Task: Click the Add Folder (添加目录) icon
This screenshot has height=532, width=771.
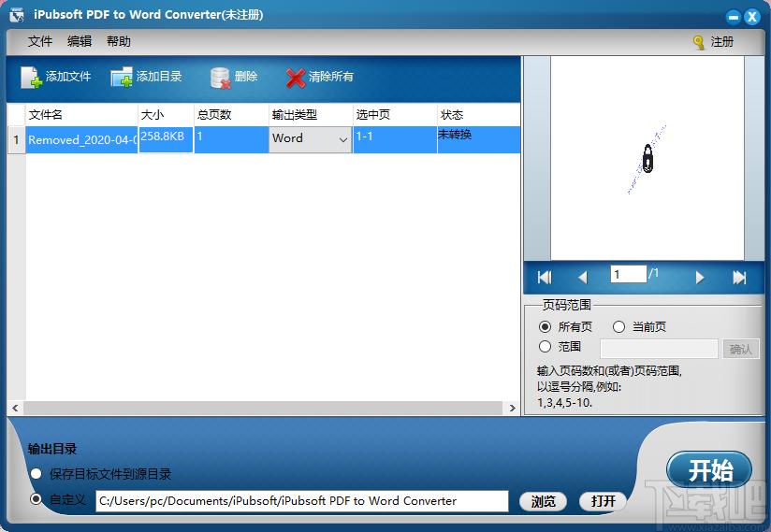Action: coord(122,77)
